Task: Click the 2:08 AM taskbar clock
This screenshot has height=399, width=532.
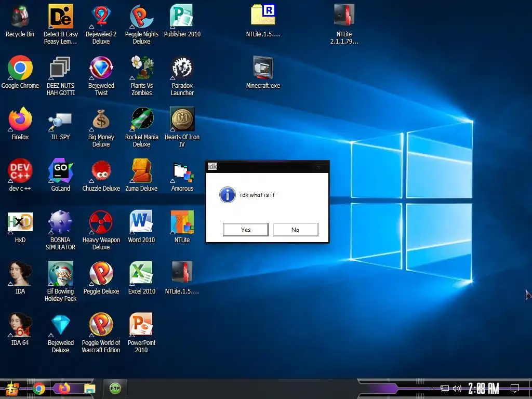Action: (x=484, y=389)
